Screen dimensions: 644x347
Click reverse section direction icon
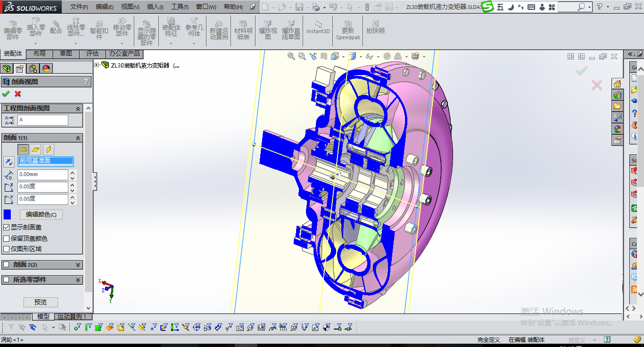(8, 162)
